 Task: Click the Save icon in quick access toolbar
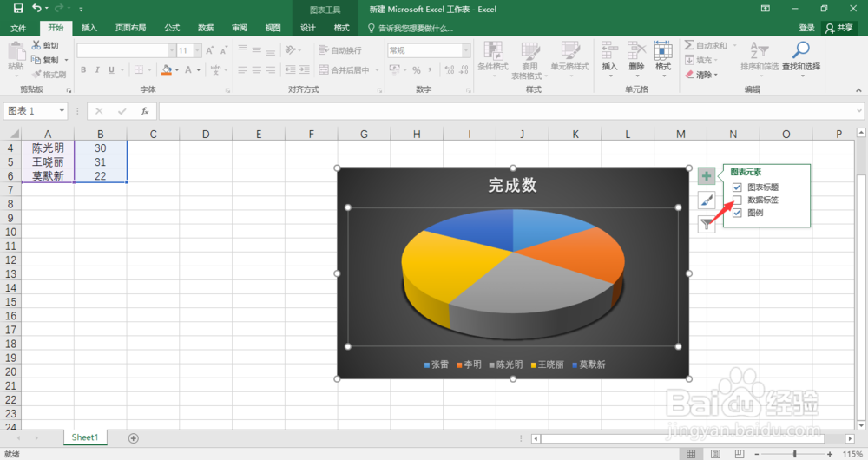click(18, 9)
